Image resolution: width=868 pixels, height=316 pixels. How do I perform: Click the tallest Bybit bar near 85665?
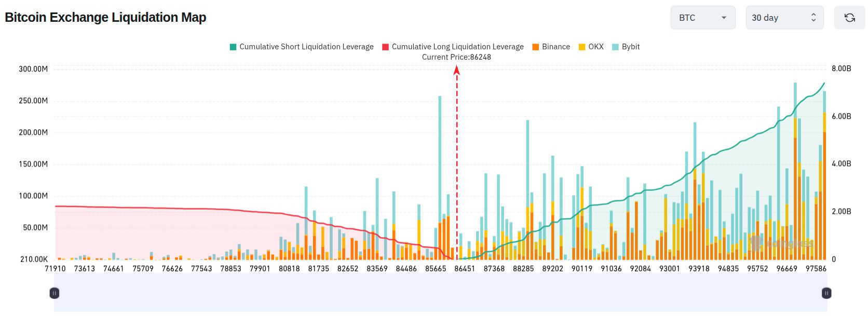tap(440, 156)
